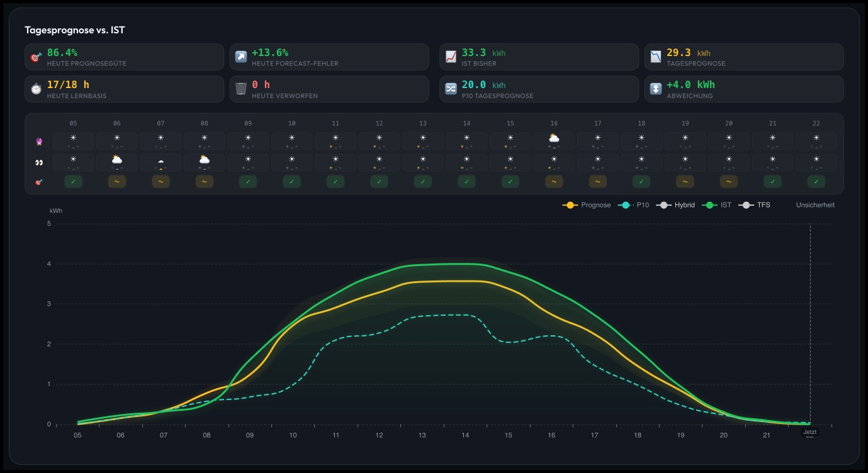This screenshot has height=473, width=868.
Task: Click the chart icon beside IST bisher
Action: click(451, 57)
